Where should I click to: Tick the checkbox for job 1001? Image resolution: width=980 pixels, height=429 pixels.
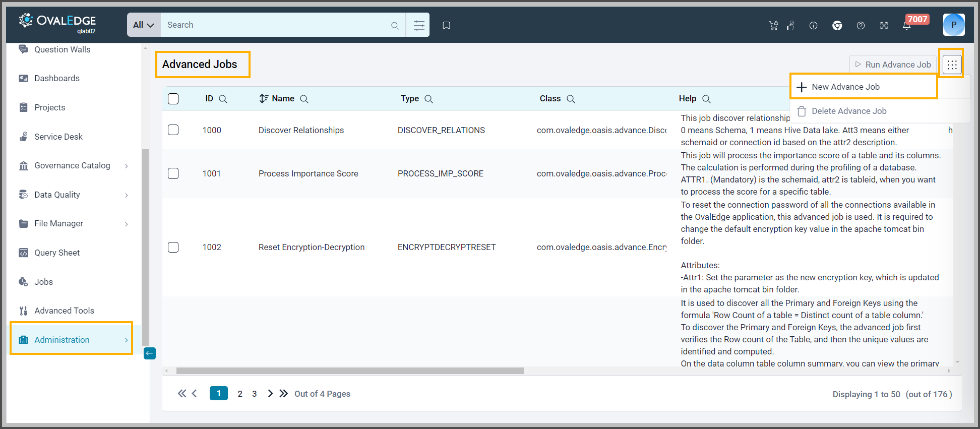coord(173,173)
